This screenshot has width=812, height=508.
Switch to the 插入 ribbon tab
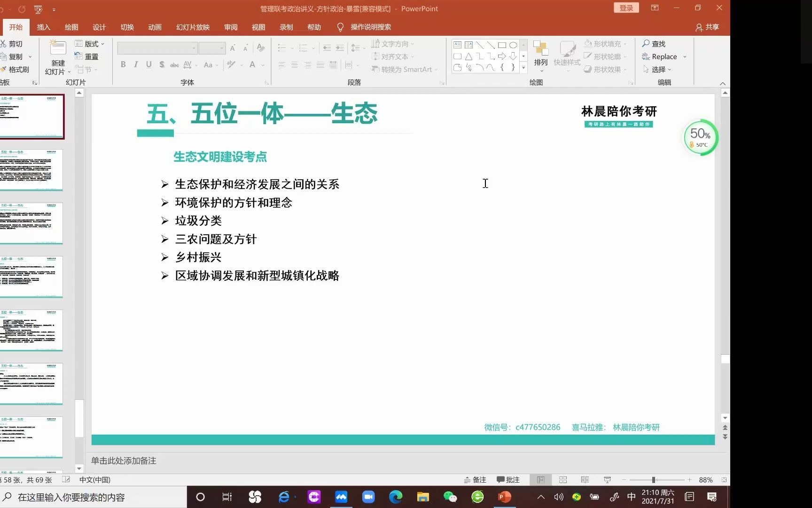43,27
